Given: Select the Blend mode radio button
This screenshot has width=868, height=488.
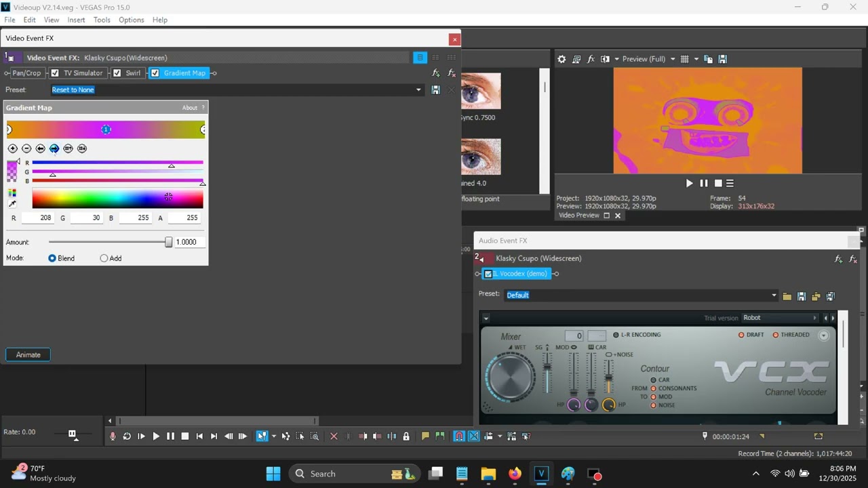Looking at the screenshot, I should [x=52, y=258].
